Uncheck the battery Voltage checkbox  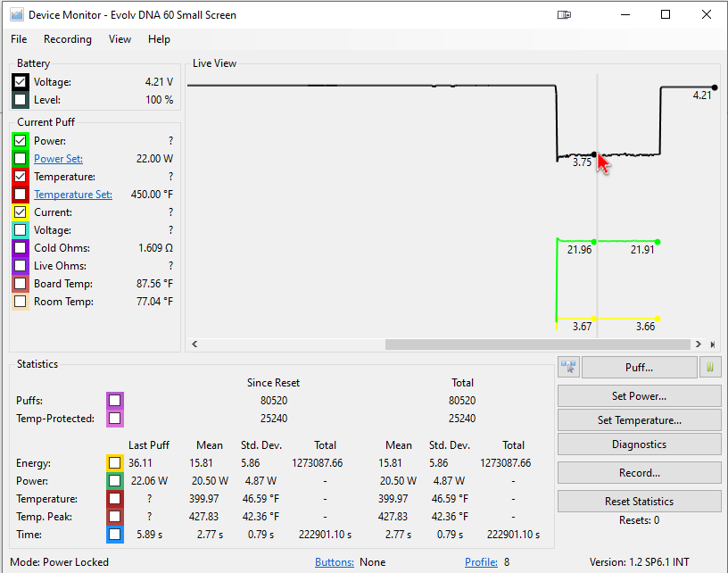point(21,82)
